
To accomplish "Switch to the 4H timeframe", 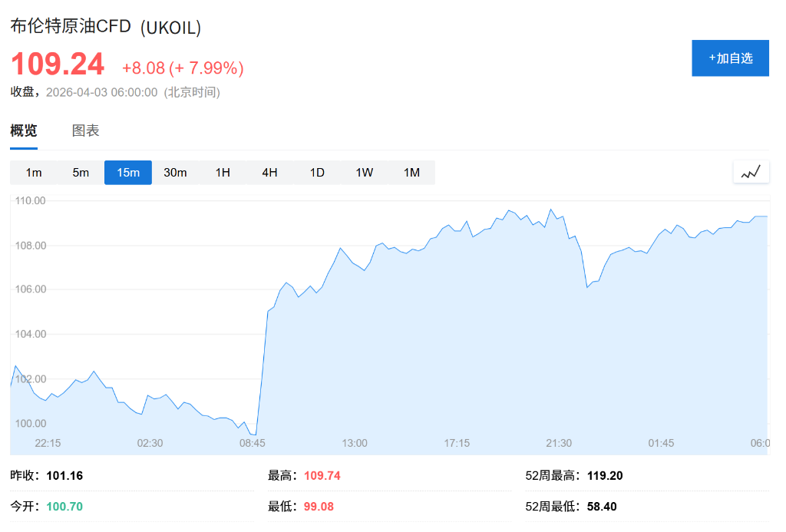I will [x=269, y=173].
